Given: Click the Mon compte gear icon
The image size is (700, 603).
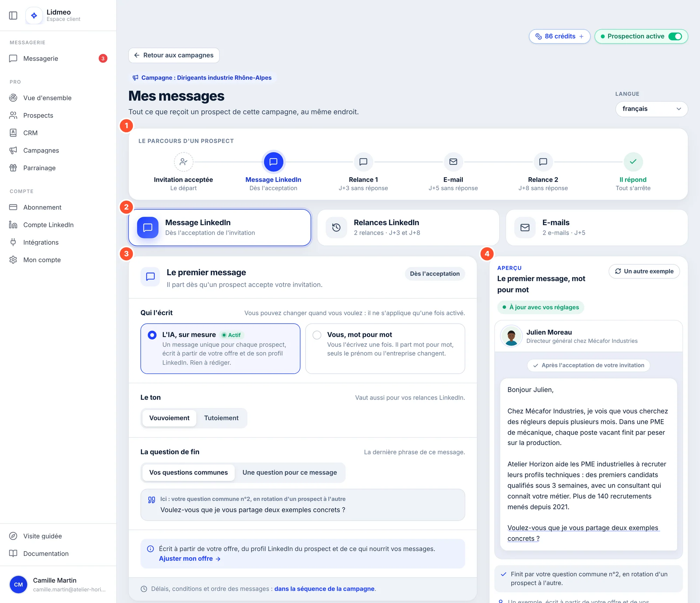Looking at the screenshot, I should click(13, 260).
